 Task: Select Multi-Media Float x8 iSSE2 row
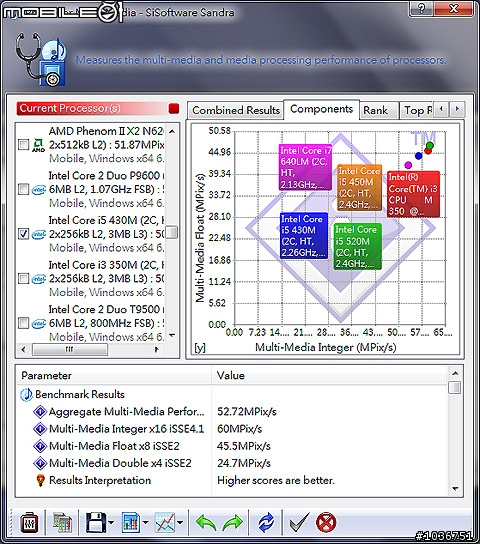232,446
